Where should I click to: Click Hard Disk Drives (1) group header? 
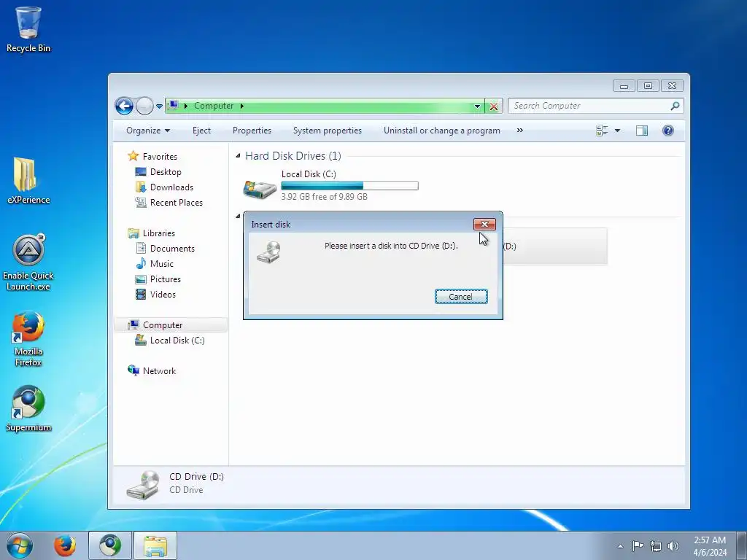tap(293, 156)
